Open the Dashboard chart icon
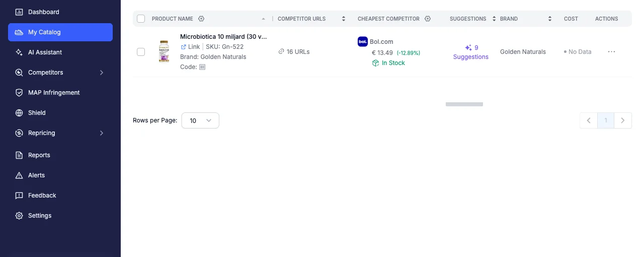 19,12
